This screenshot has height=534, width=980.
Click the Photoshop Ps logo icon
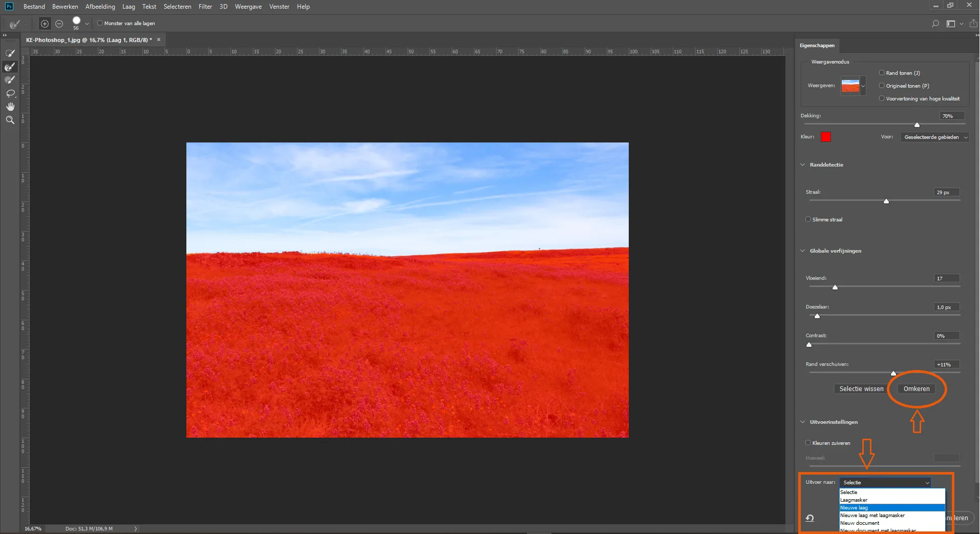pos(9,6)
